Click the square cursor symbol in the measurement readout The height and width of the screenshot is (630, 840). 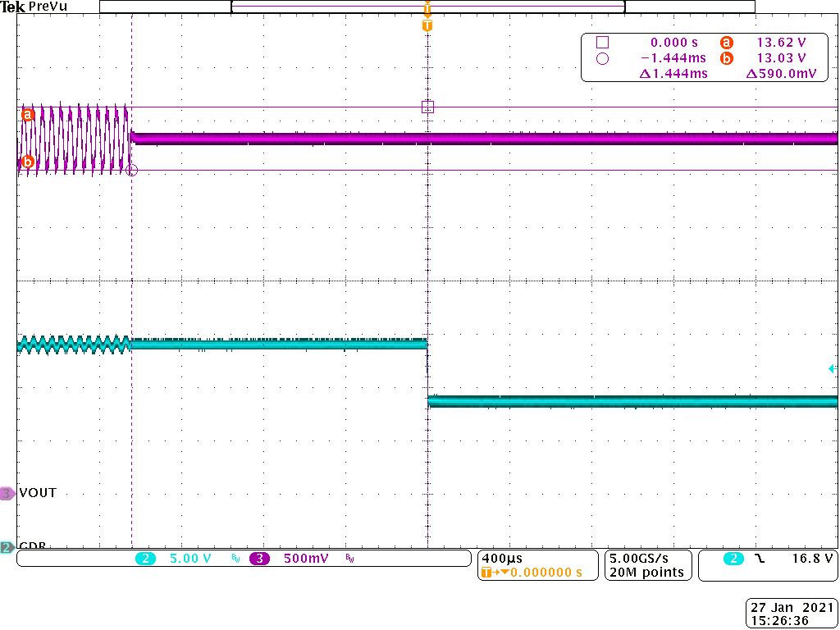(603, 42)
